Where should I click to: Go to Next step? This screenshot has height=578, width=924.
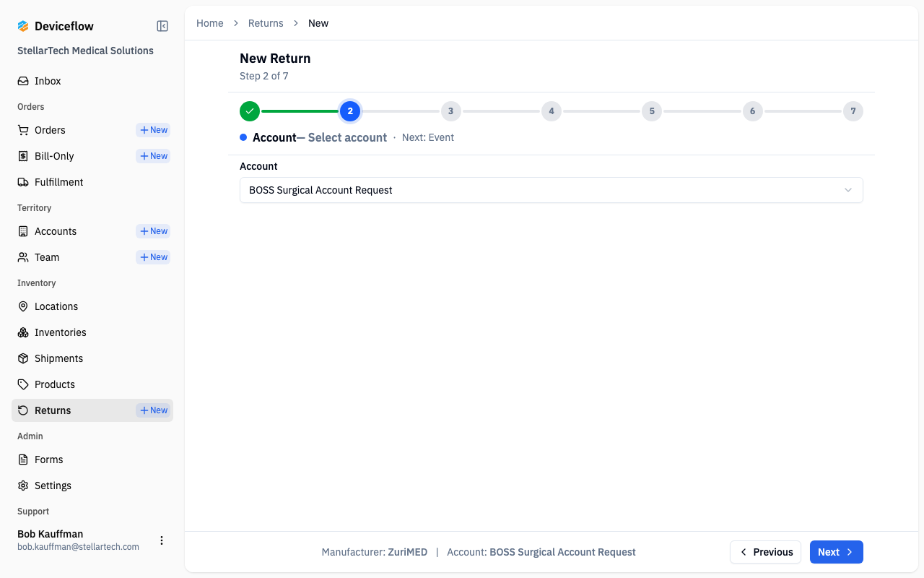836,552
